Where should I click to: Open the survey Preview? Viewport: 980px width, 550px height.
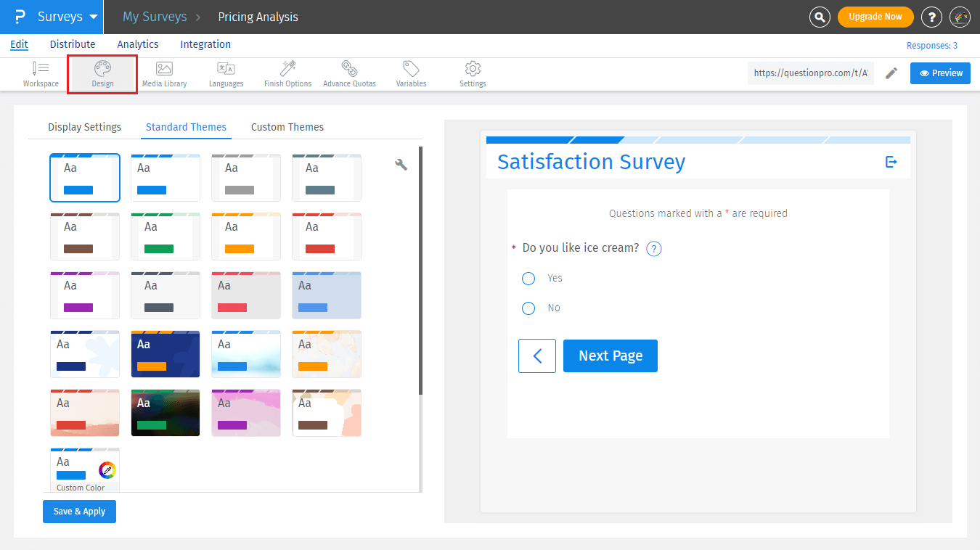pos(940,73)
